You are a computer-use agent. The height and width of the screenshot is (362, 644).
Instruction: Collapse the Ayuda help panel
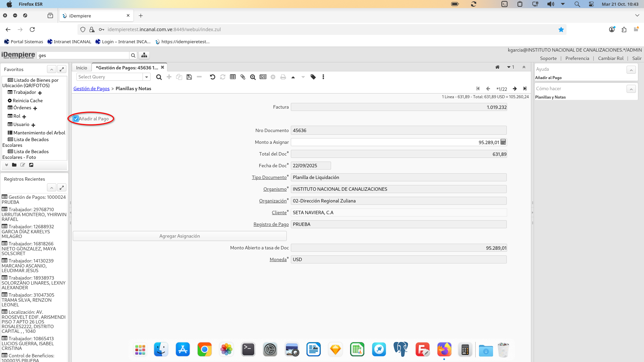point(631,70)
